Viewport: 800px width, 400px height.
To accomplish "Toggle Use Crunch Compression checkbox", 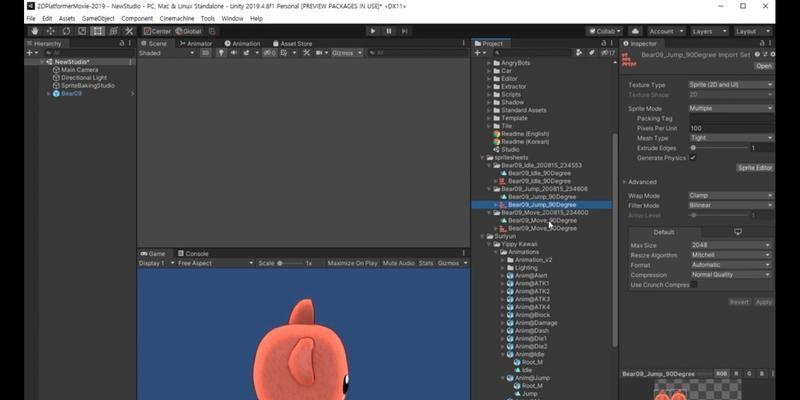I will click(693, 285).
